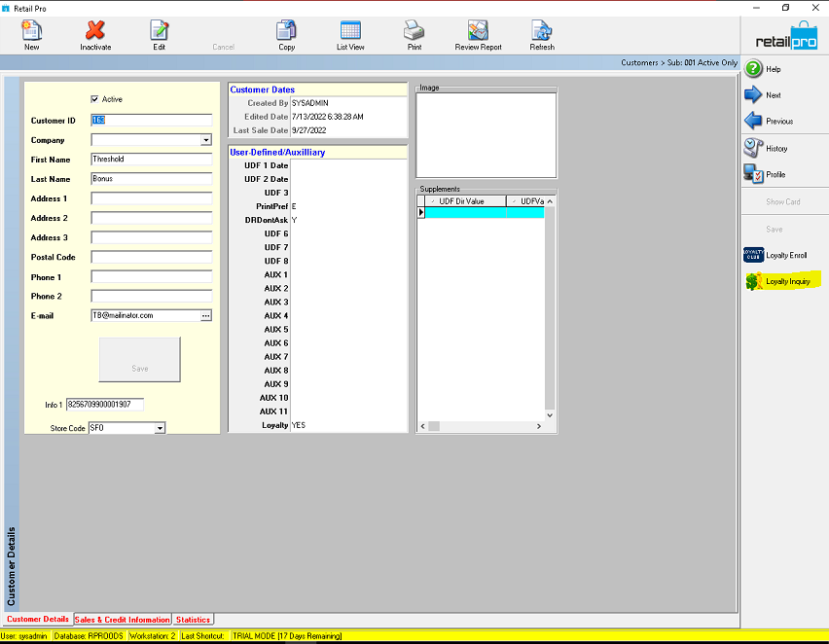Click Show Card in the side menu
829x644 pixels.
pos(782,202)
